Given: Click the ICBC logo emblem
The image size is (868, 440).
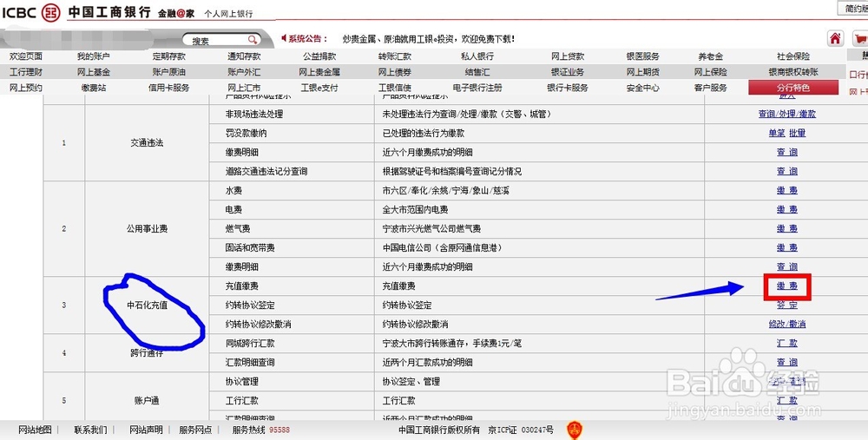Looking at the screenshot, I should click(51, 12).
